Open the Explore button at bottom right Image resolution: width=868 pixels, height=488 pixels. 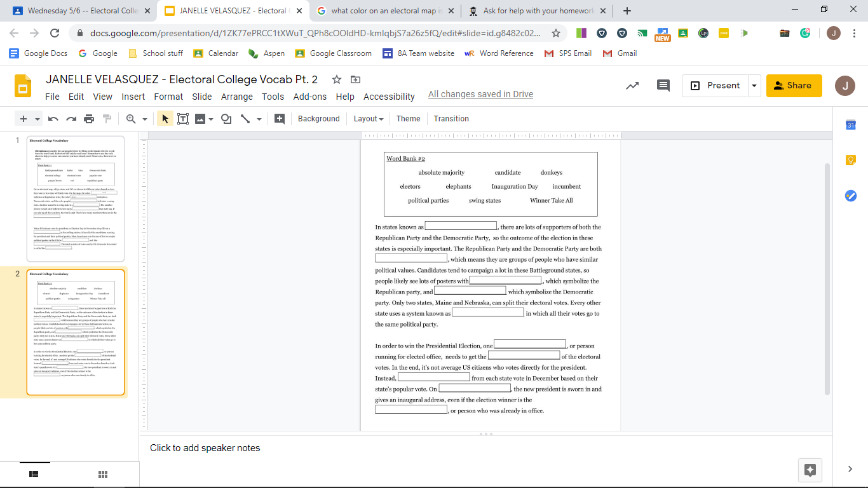tap(810, 470)
